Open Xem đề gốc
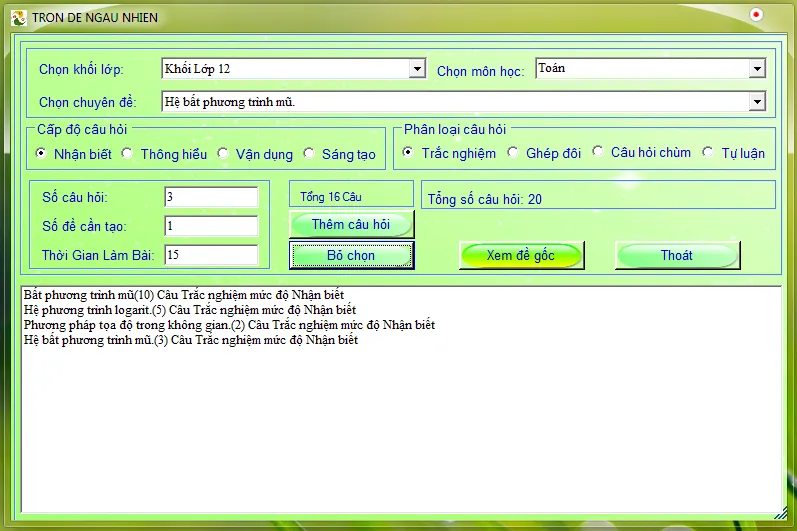797x531 pixels. point(520,255)
